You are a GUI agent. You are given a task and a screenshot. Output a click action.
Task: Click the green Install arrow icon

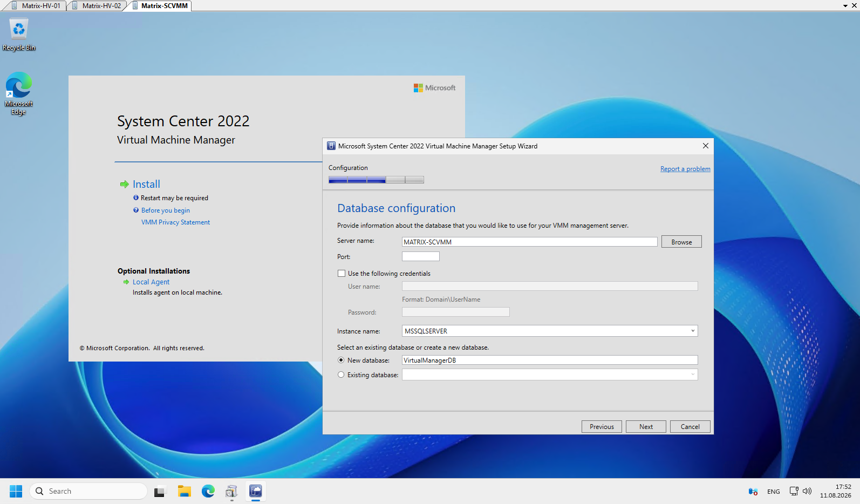coord(125,185)
